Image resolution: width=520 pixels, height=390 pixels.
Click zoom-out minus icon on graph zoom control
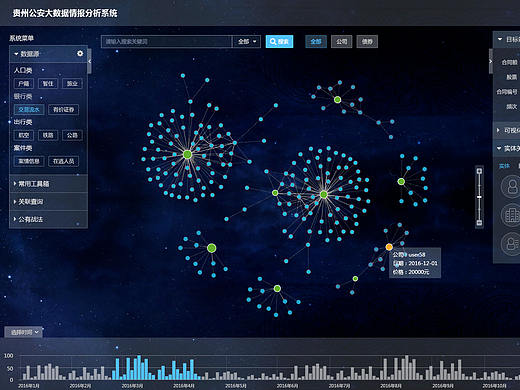[x=479, y=223]
